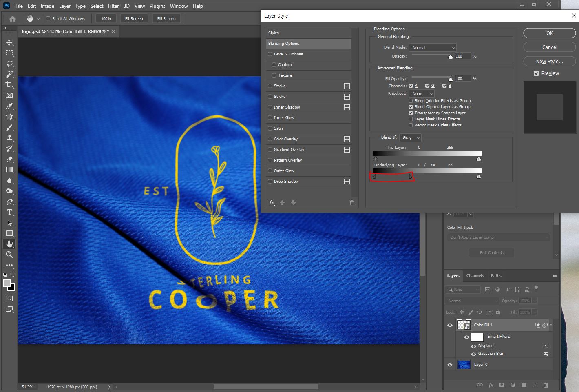
Task: Hide Layer 0 visibility eye
Action: (x=450, y=365)
